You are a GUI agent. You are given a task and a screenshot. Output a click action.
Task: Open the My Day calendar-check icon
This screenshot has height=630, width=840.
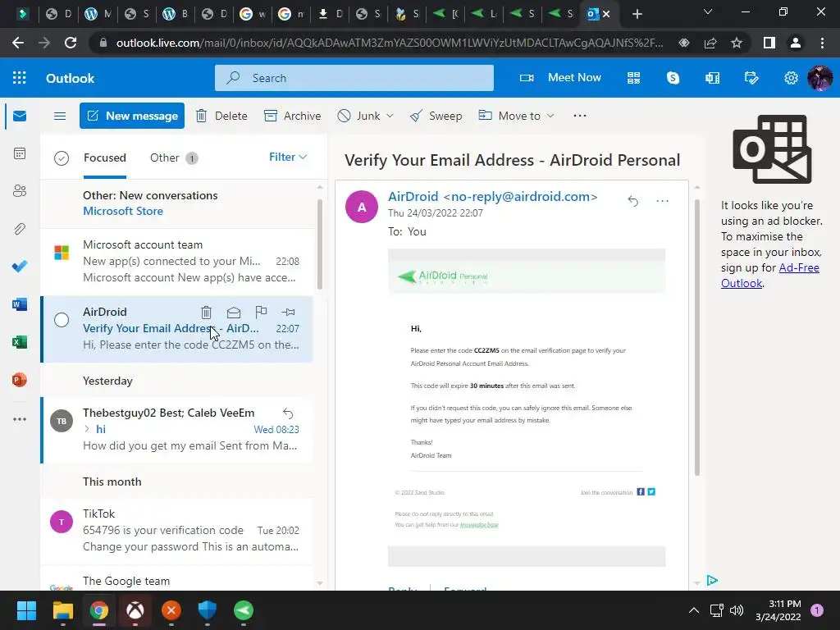751,78
